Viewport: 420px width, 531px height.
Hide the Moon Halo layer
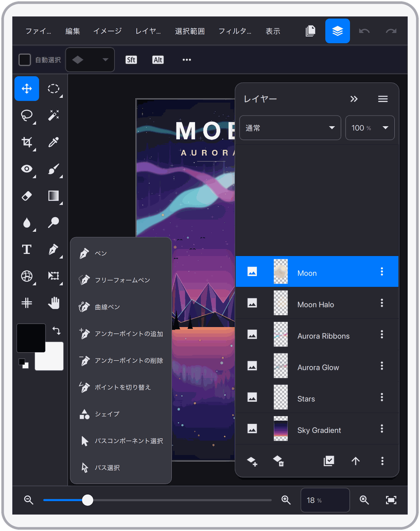(252, 303)
